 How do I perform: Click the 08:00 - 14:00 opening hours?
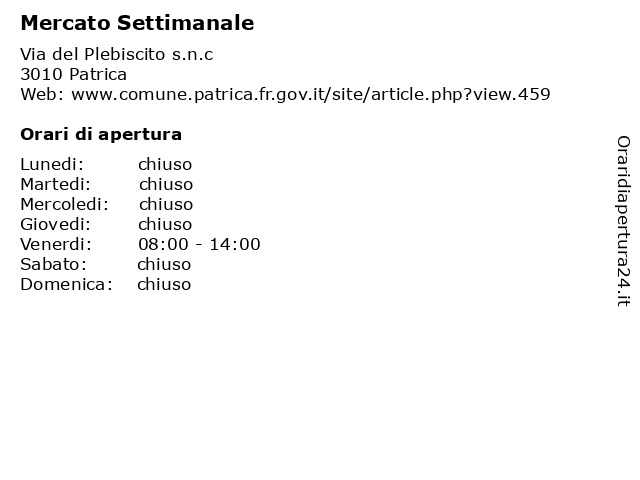pyautogui.click(x=199, y=244)
